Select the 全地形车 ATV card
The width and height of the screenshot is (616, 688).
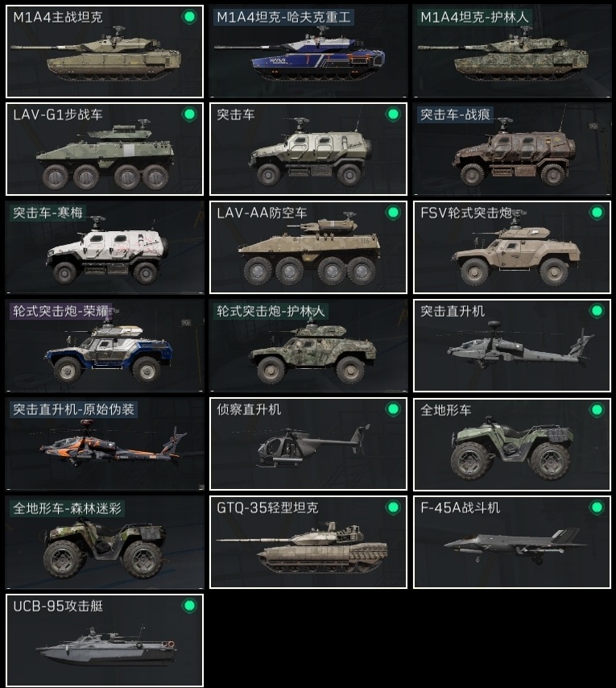[512, 444]
